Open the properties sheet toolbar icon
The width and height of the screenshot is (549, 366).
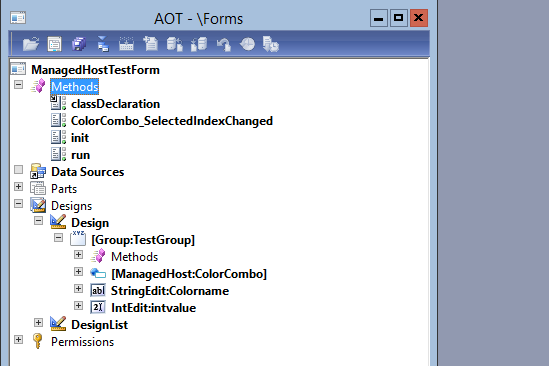pyautogui.click(x=55, y=44)
